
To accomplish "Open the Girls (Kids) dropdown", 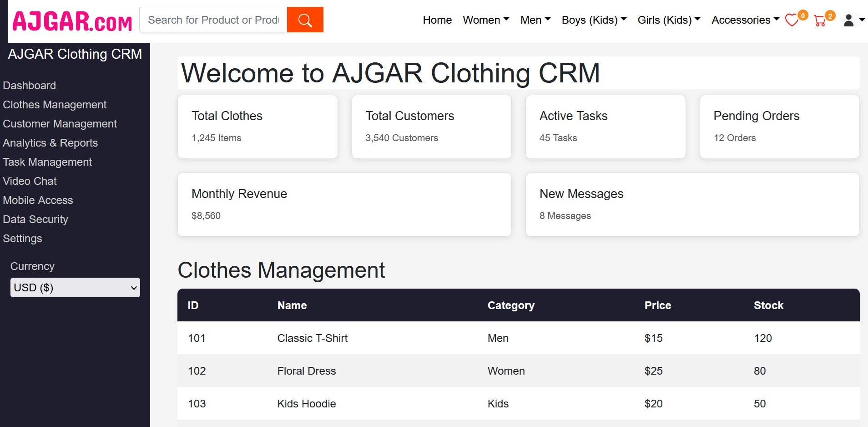I will [668, 20].
